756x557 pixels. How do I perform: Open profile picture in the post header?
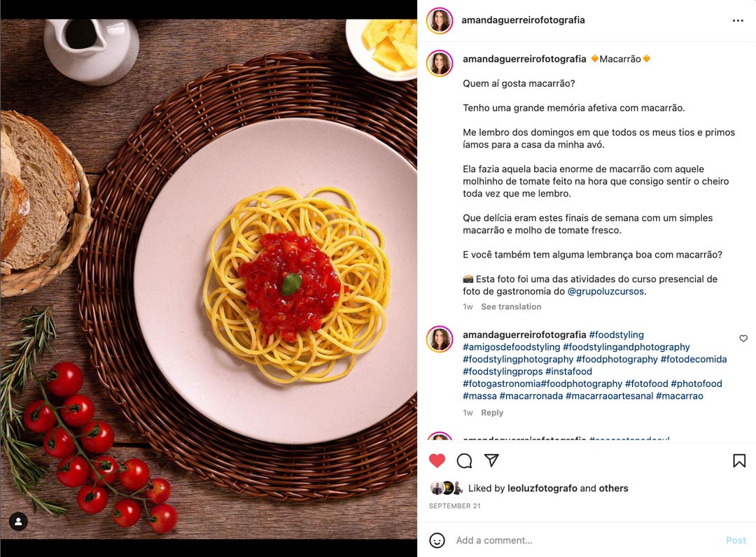(x=439, y=21)
